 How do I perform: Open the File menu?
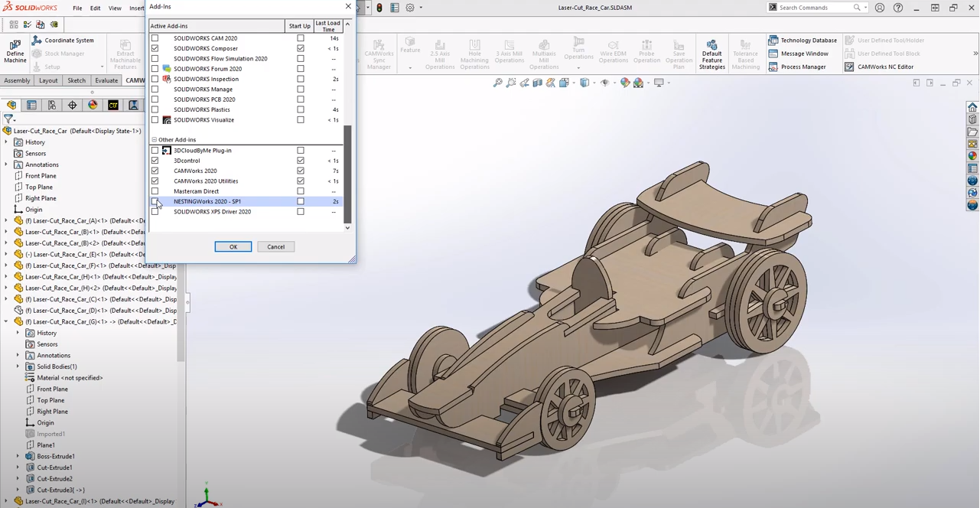coord(77,8)
